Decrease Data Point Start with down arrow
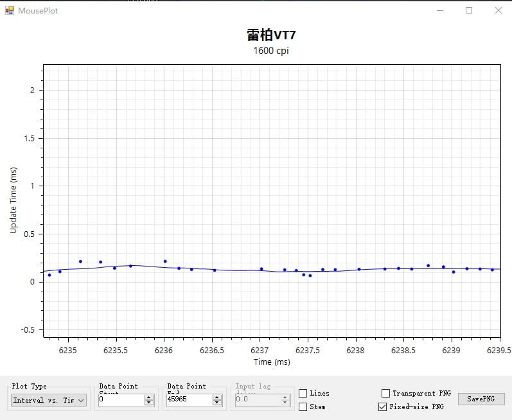The image size is (512, 420). coord(149,403)
